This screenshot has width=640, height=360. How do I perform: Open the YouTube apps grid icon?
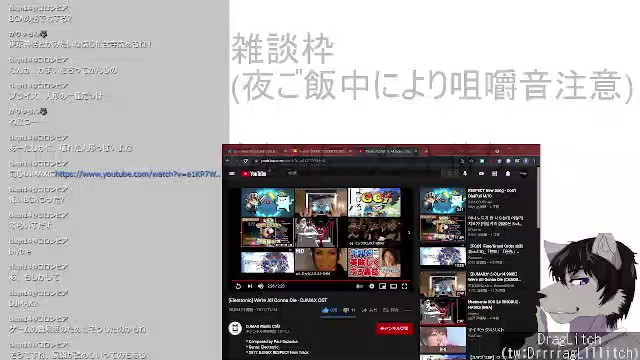tap(494, 173)
